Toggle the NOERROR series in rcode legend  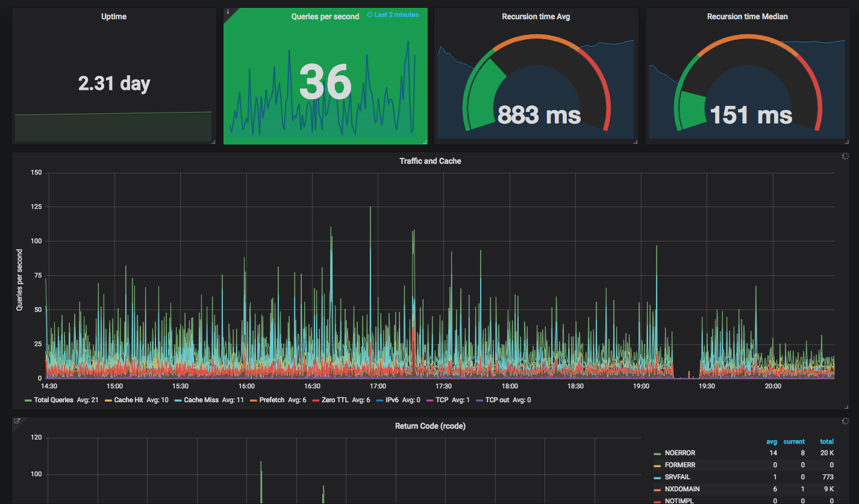click(680, 453)
